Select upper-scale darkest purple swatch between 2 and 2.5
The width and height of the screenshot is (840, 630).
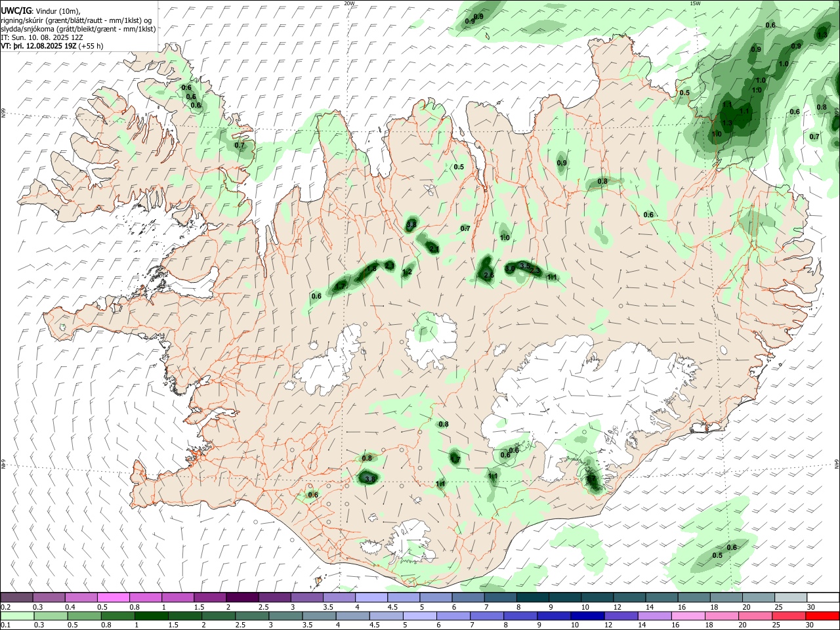coord(241,598)
